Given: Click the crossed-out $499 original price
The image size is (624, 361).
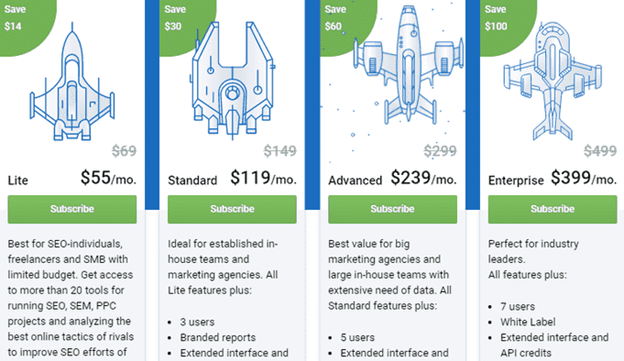Looking at the screenshot, I should (x=600, y=151).
